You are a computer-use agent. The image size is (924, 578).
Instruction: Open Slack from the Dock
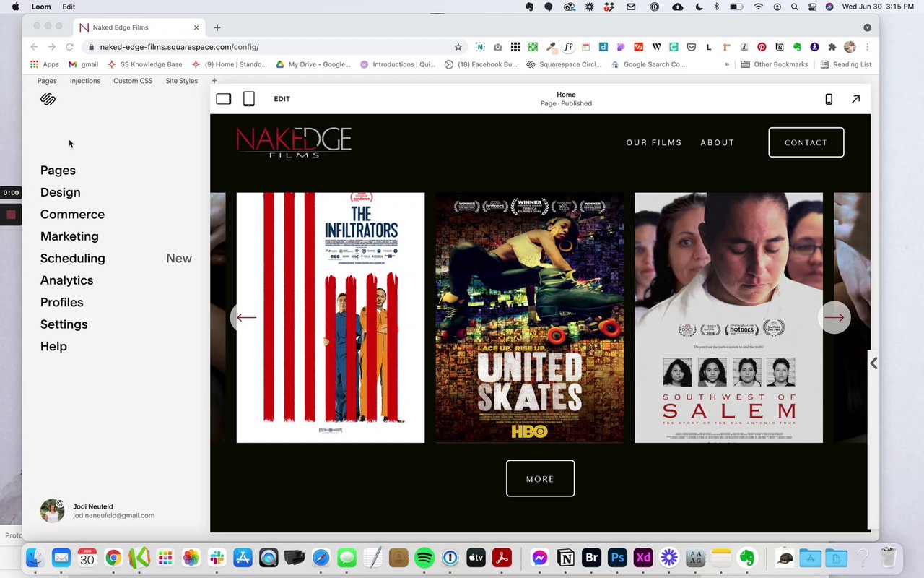point(217,558)
